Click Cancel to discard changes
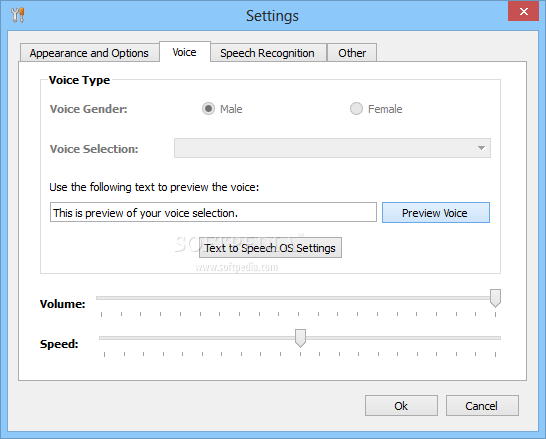Image resolution: width=546 pixels, height=439 pixels. 482,406
